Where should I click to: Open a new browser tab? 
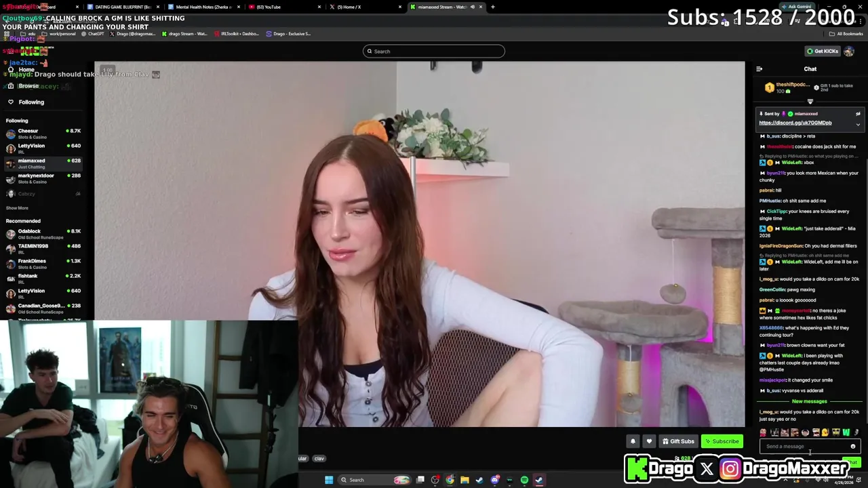point(493,7)
